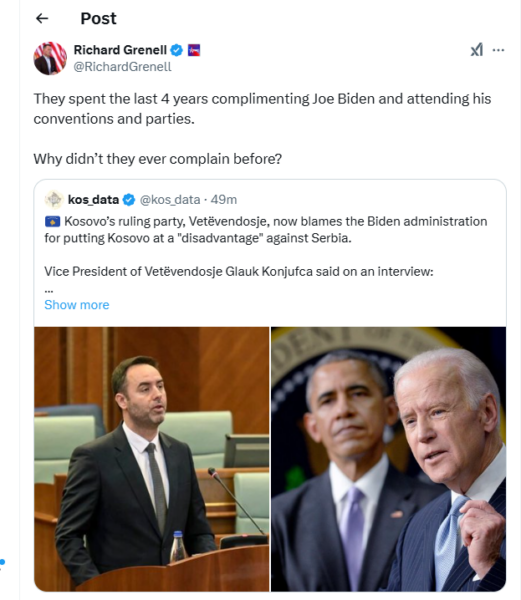Click the @kos_data handle

point(170,199)
